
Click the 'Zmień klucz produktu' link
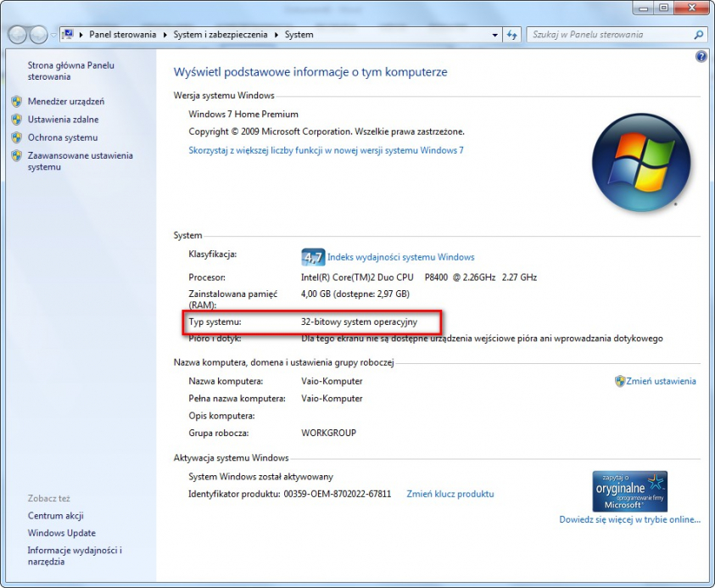pos(450,494)
